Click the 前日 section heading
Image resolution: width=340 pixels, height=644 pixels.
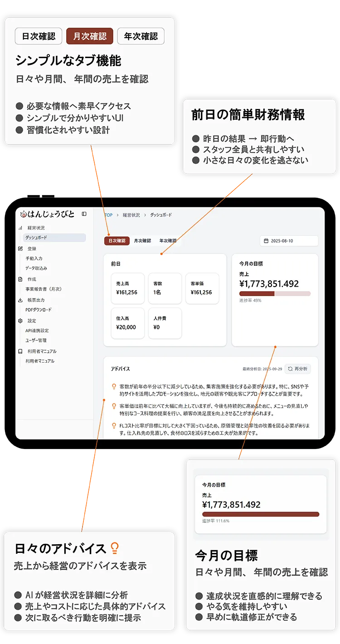(115, 263)
